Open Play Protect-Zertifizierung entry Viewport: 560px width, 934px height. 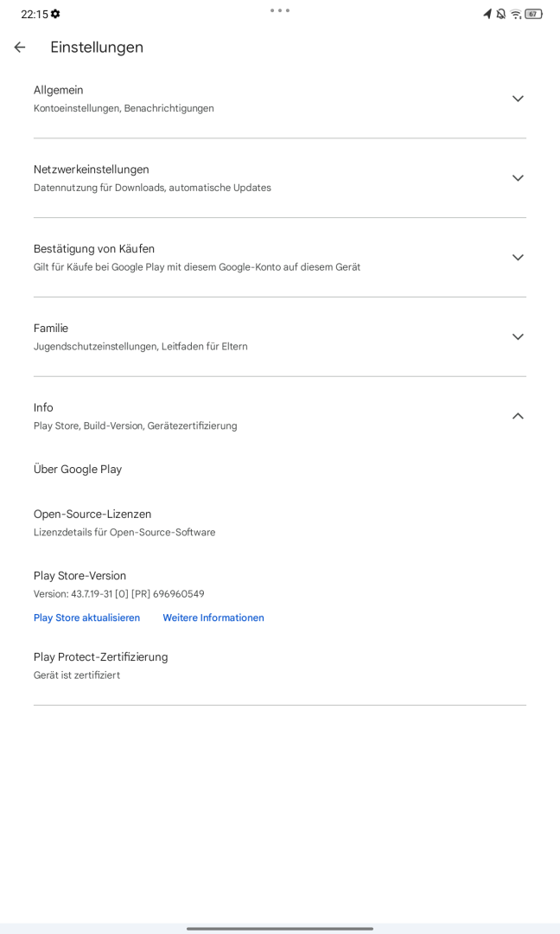pyautogui.click(x=280, y=665)
